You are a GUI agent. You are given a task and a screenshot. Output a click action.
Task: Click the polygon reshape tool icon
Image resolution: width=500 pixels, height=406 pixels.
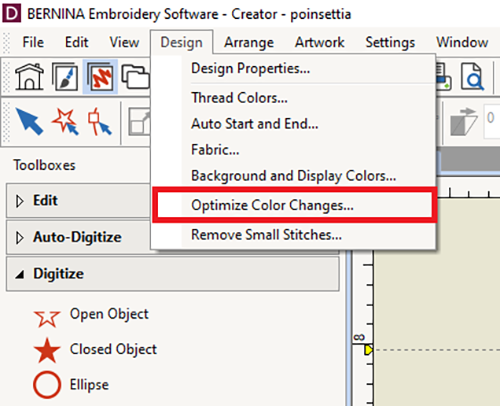click(99, 122)
